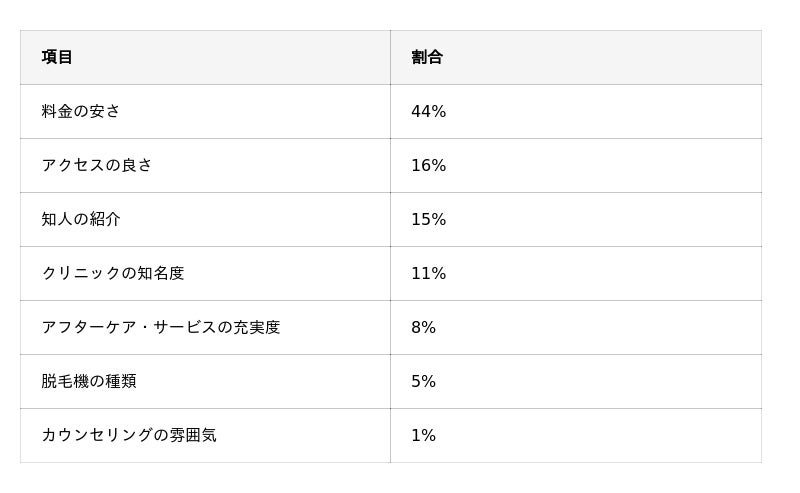Click the percentage beside クリニックの知名度
Viewport: 800px width, 493px height.
429,273
